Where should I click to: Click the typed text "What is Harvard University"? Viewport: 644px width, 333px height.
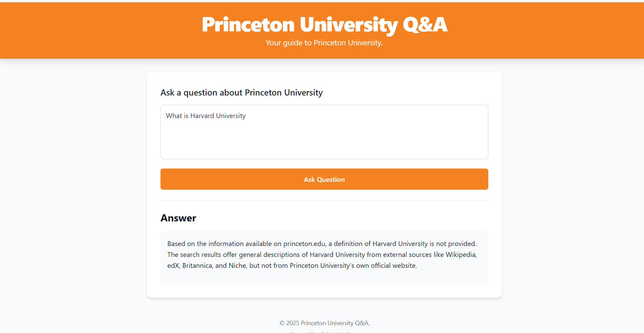(206, 116)
